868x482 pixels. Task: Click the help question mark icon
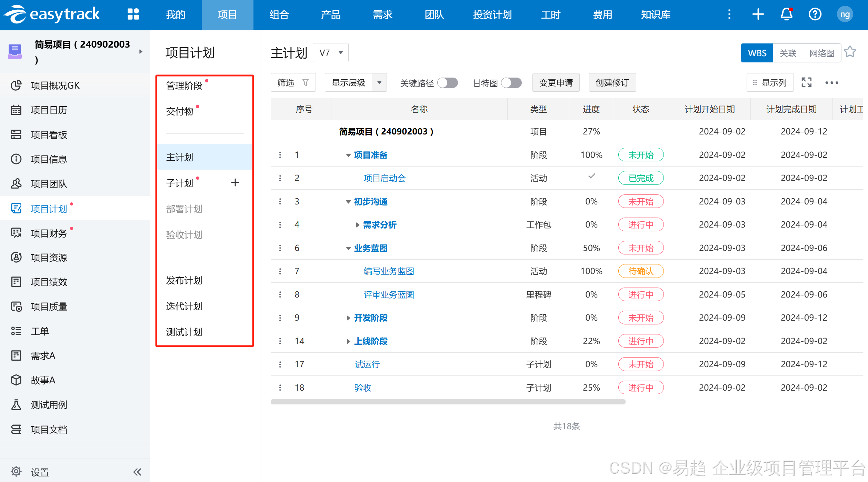tap(815, 14)
